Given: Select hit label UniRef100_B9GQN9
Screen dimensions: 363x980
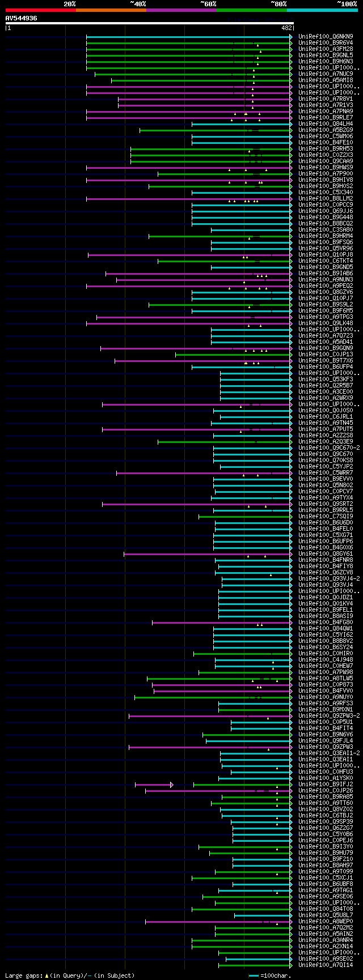Looking at the screenshot, I should [326, 348].
